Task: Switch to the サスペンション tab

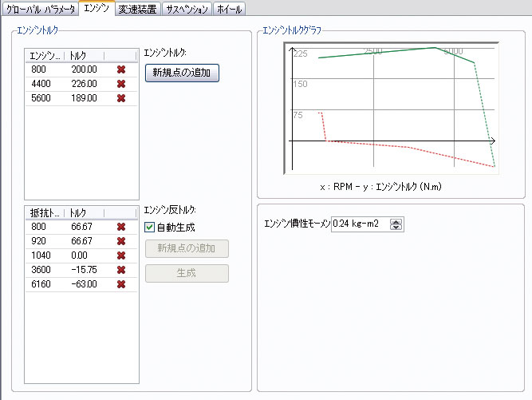Action: [187, 9]
